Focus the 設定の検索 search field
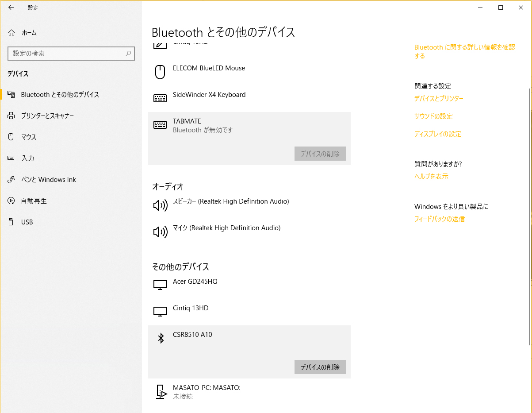The width and height of the screenshot is (532, 413). point(66,54)
